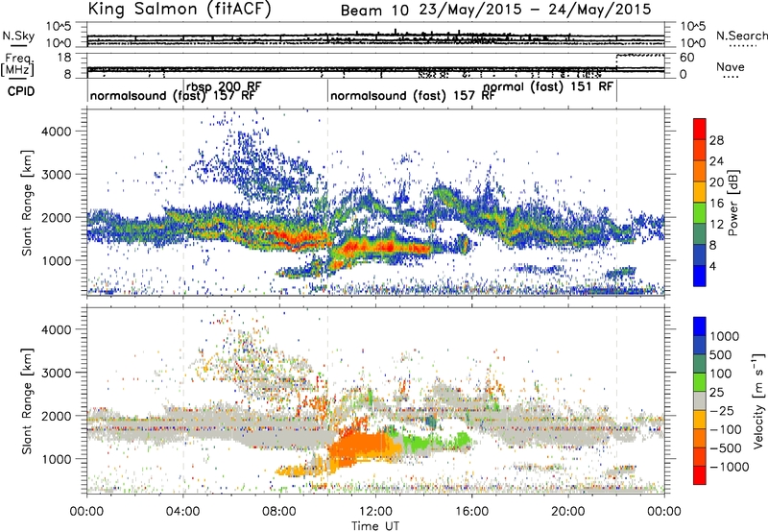Click the "16:00" time tick label

tap(471, 512)
